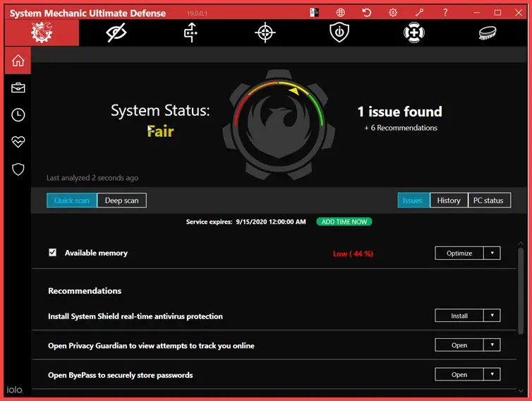Open the ByePass USB module icon

[191, 32]
